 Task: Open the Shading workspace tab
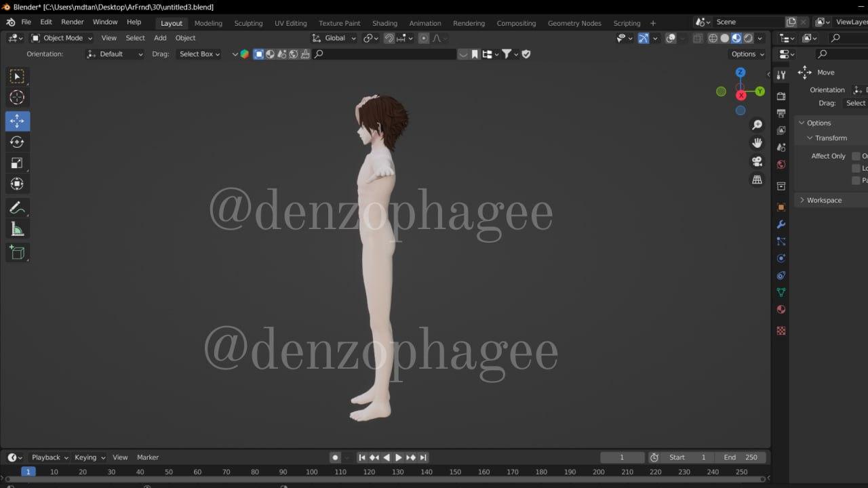point(384,23)
